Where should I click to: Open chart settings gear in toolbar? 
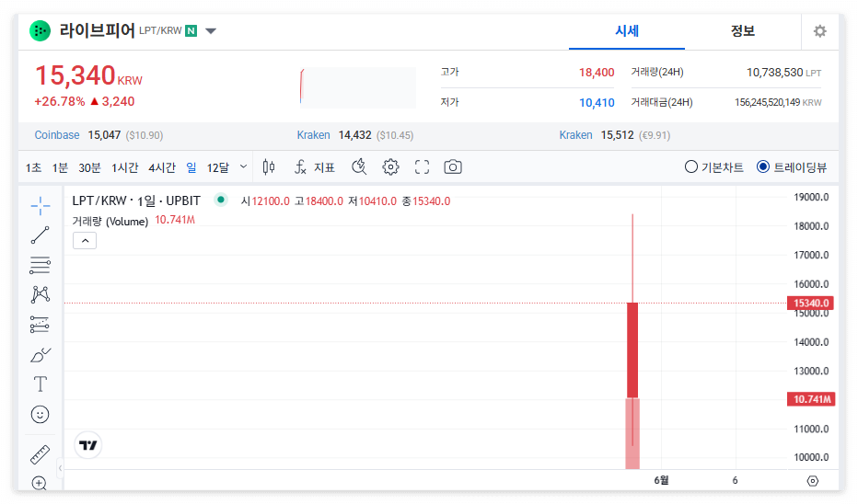pos(390,167)
